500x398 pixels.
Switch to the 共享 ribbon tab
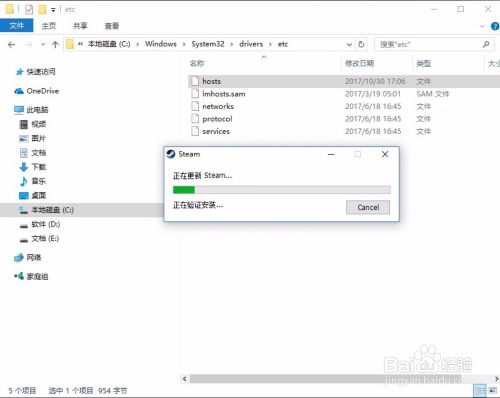(x=80, y=26)
